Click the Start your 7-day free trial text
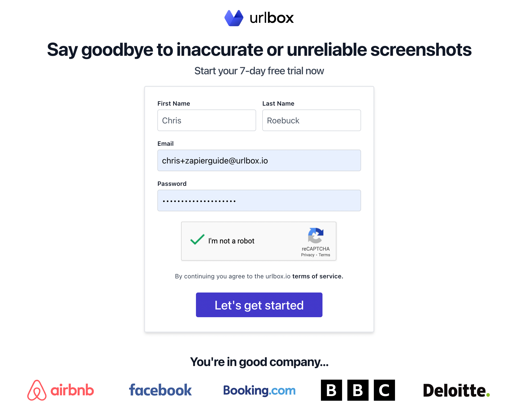The height and width of the screenshot is (420, 521). (259, 71)
